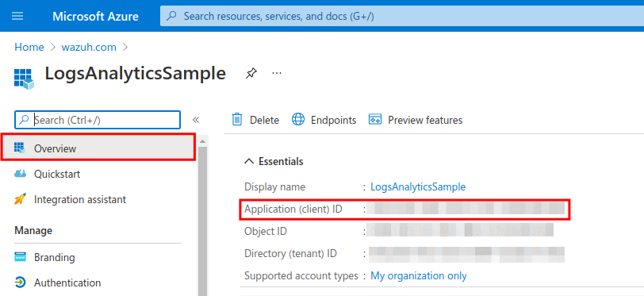This screenshot has width=644, height=296.
Task: Click the Endpoints globe icon
Action: [298, 119]
